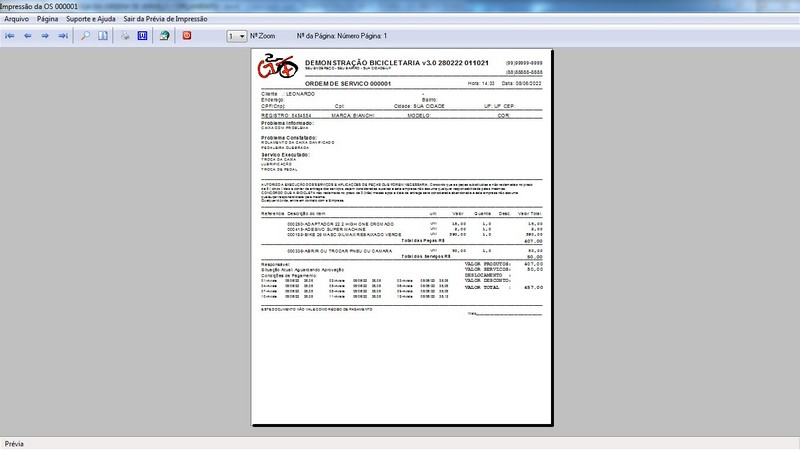
Task: Click the Nº Zoom label
Action: 262,36
